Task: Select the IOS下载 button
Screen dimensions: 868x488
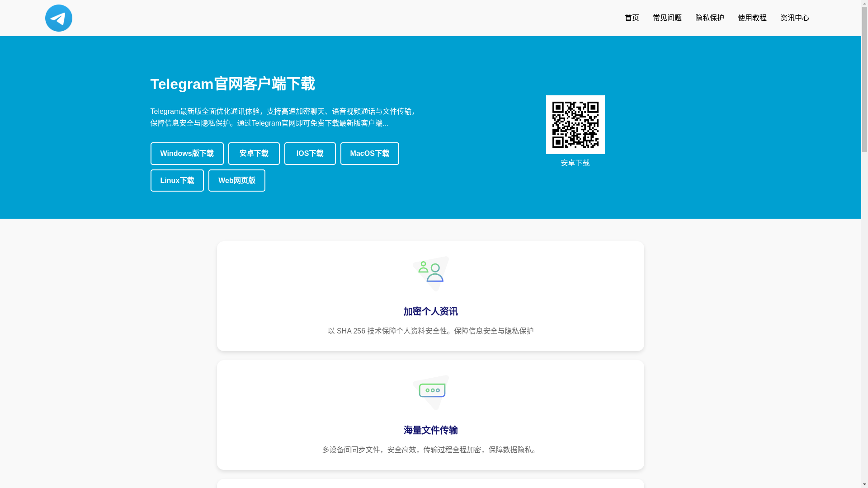Action: (x=310, y=154)
